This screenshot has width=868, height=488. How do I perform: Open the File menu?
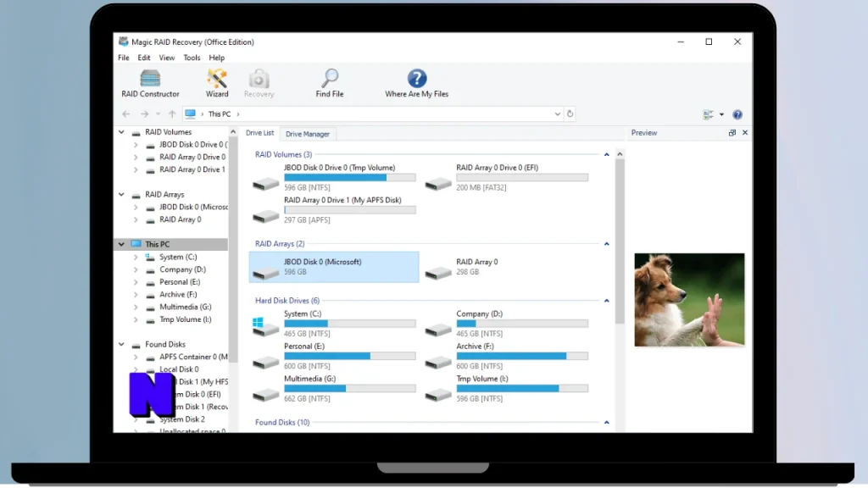(124, 58)
